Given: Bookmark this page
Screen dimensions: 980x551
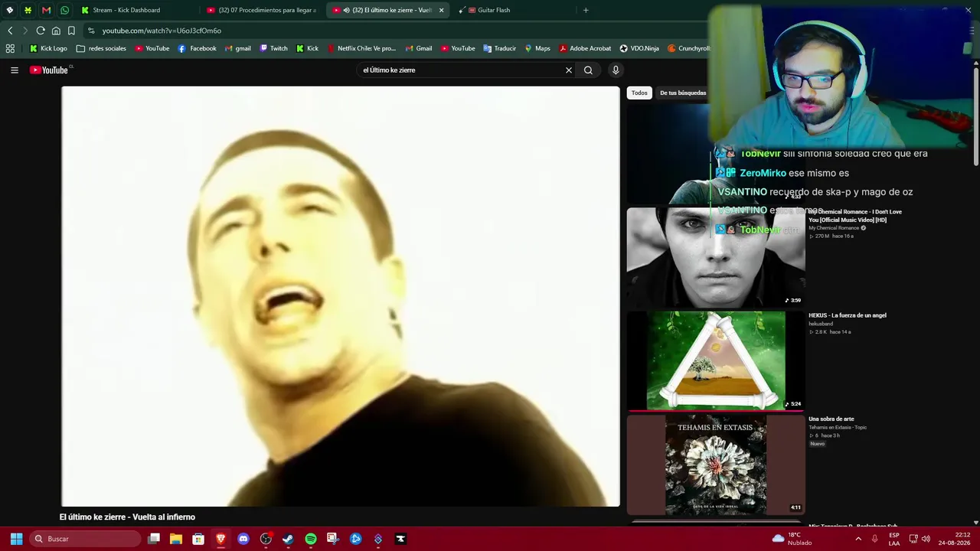Looking at the screenshot, I should [x=71, y=31].
